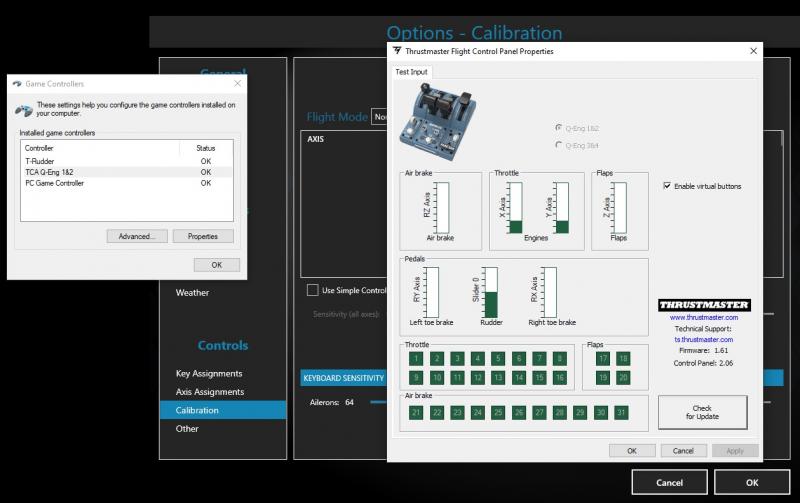This screenshot has height=503, width=800.
Task: Click virtual button 2 in Throttle group
Action: [437, 359]
